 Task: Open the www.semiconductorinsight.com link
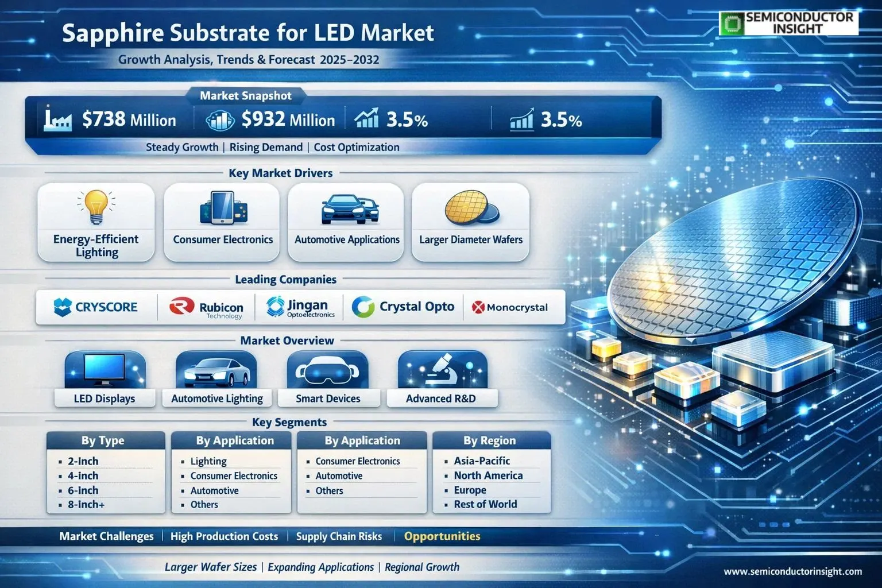pyautogui.click(x=793, y=571)
